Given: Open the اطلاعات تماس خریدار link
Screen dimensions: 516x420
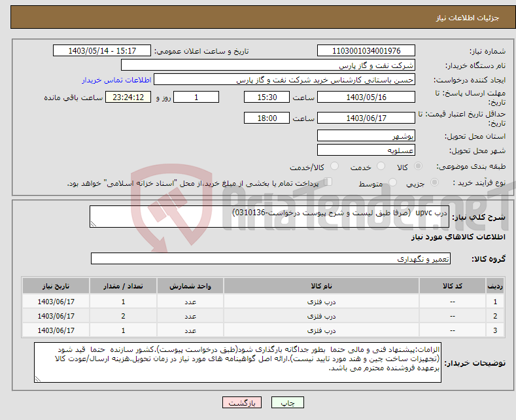Looking at the screenshot, I should point(116,80).
